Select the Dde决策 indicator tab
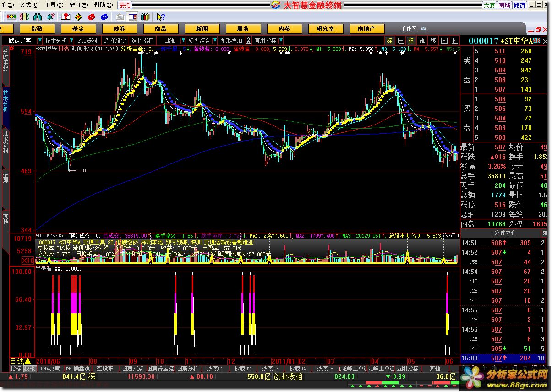The width and height of the screenshot is (552, 392). pyautogui.click(x=49, y=368)
